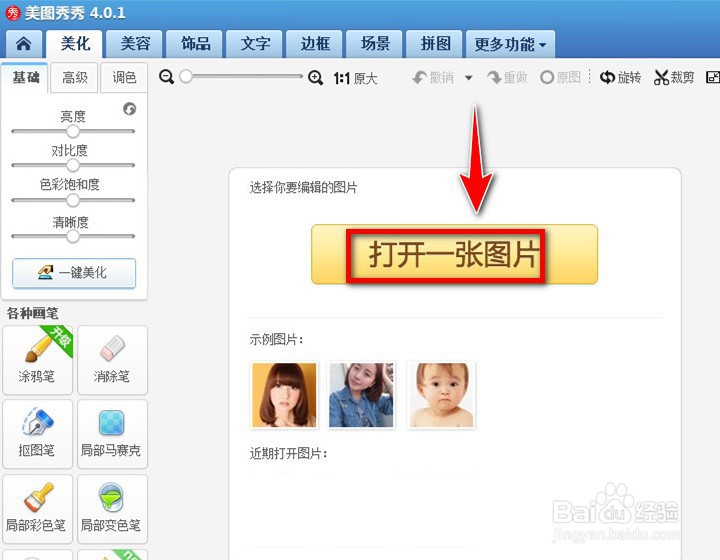
Task: Open the denim jacket woman sample image
Action: pos(361,395)
